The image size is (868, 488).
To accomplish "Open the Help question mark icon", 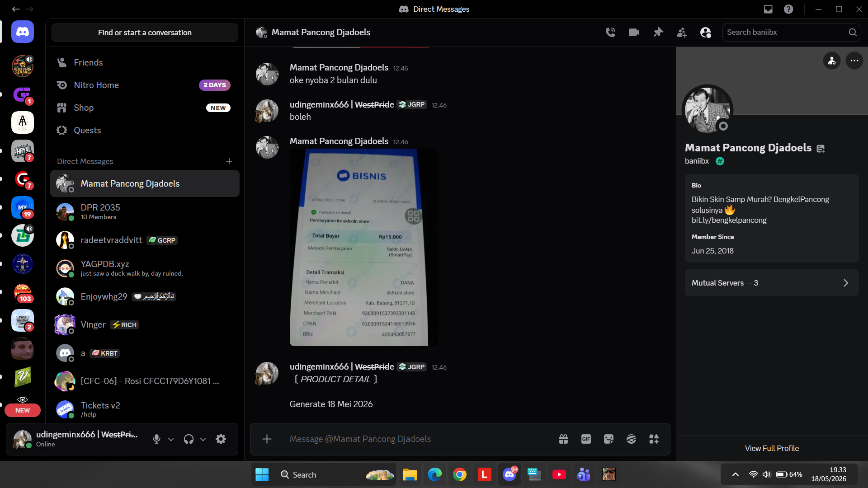I will point(788,9).
